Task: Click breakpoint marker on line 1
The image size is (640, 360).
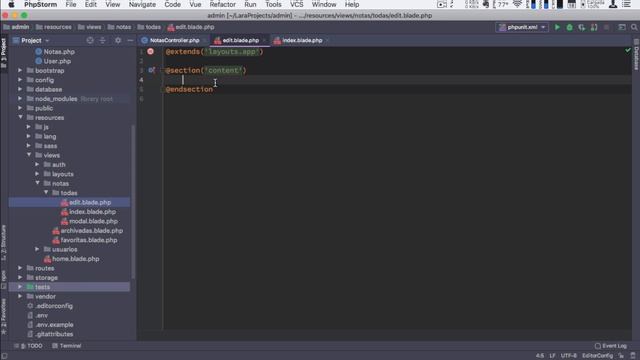Action: tap(151, 51)
